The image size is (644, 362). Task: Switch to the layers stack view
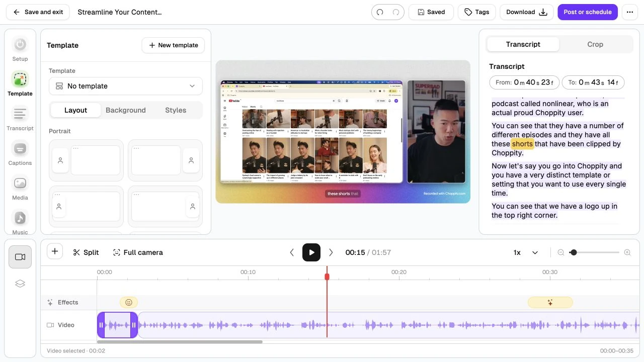click(x=20, y=284)
